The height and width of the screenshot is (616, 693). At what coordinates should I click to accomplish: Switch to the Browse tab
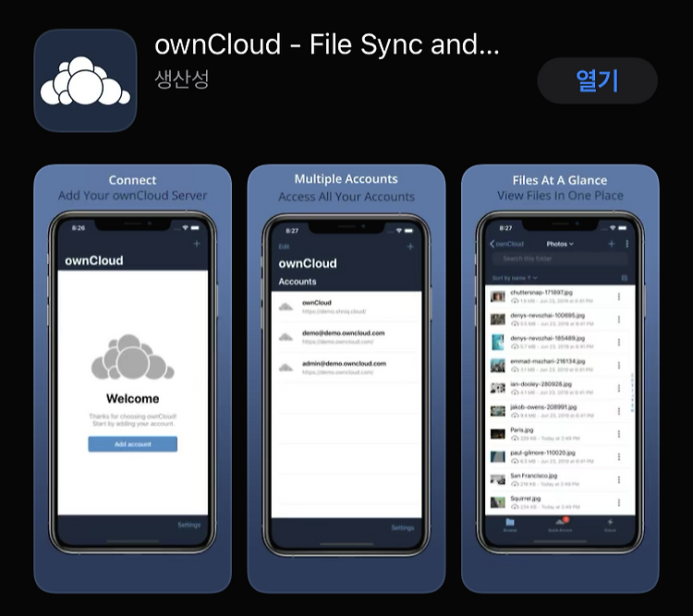coord(510,525)
